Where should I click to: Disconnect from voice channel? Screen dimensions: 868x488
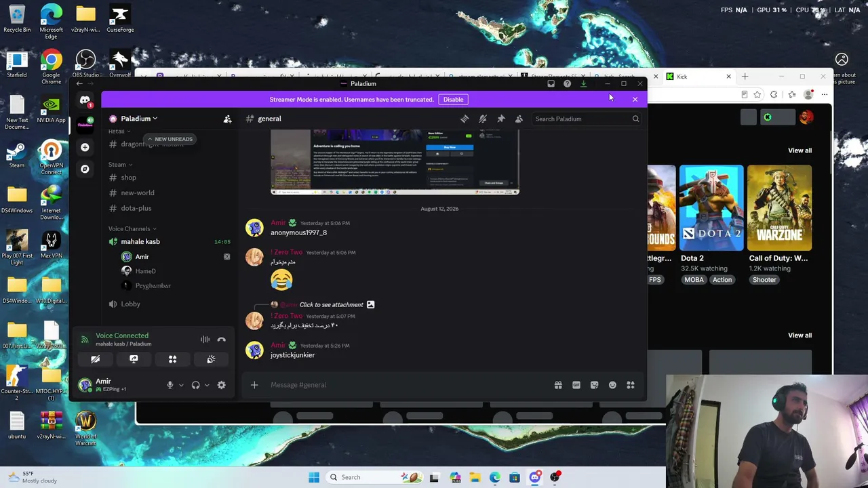221,339
